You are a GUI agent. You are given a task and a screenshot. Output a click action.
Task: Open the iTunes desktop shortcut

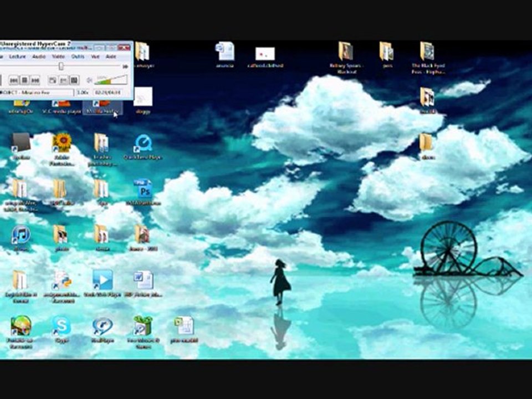coord(21,236)
